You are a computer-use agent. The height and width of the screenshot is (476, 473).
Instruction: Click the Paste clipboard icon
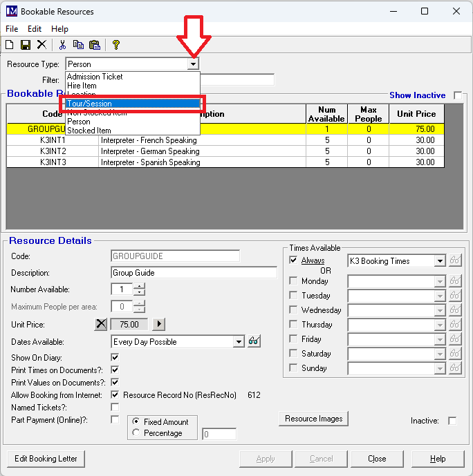click(94, 45)
